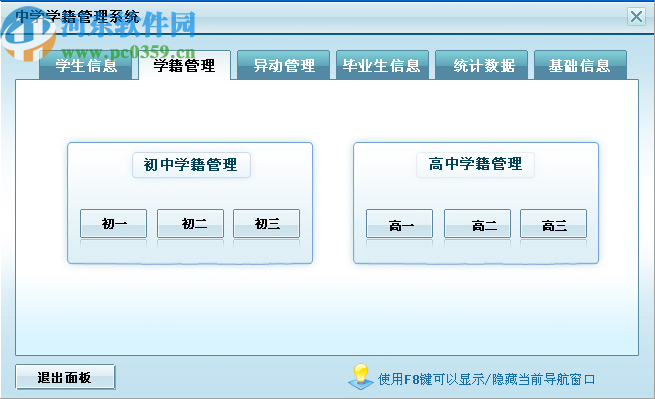Click the 高中学籍管理 heading label
This screenshot has height=399, width=655.
coord(475,164)
